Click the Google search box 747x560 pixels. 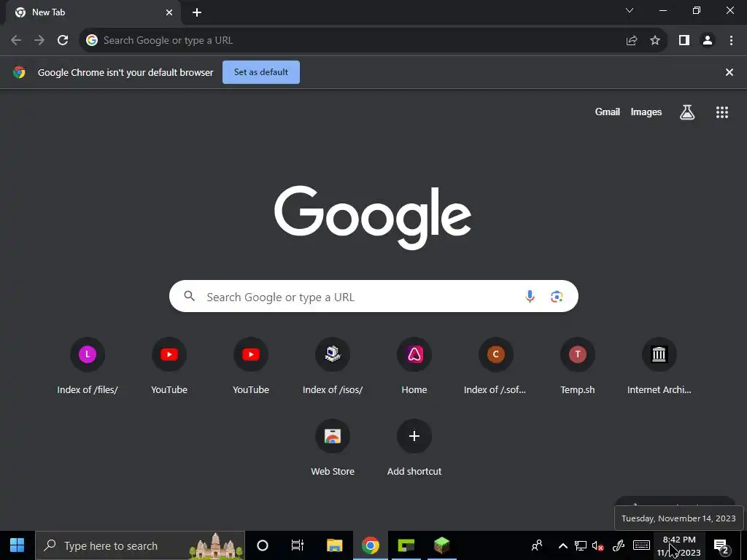tap(373, 296)
